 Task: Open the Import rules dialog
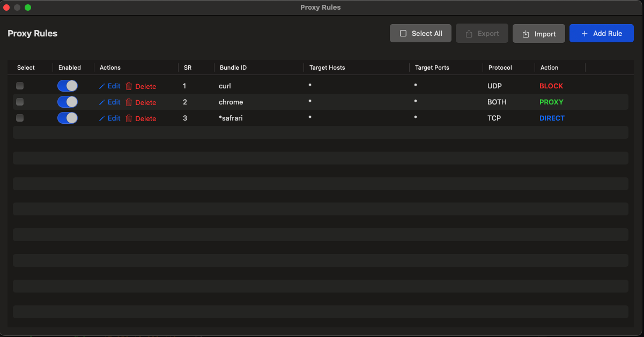pyautogui.click(x=539, y=34)
